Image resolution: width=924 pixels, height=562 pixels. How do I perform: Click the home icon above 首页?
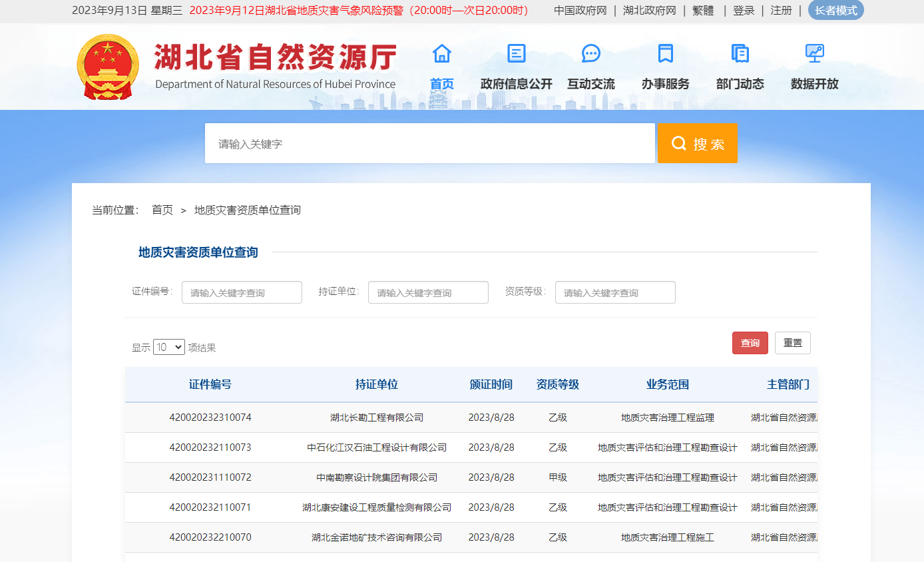[x=441, y=53]
